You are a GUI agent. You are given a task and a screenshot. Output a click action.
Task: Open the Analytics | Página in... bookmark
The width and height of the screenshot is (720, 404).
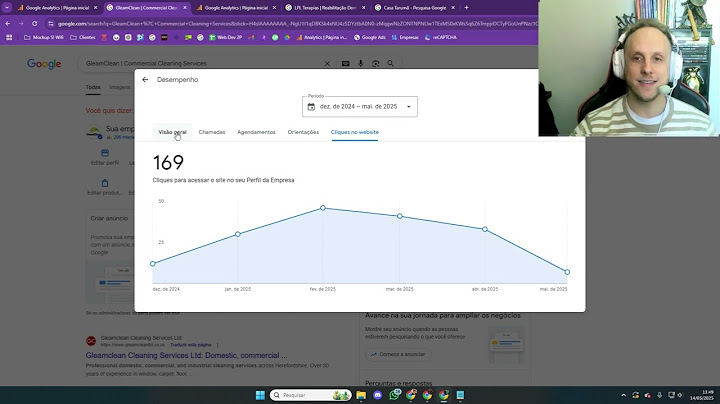pos(322,38)
